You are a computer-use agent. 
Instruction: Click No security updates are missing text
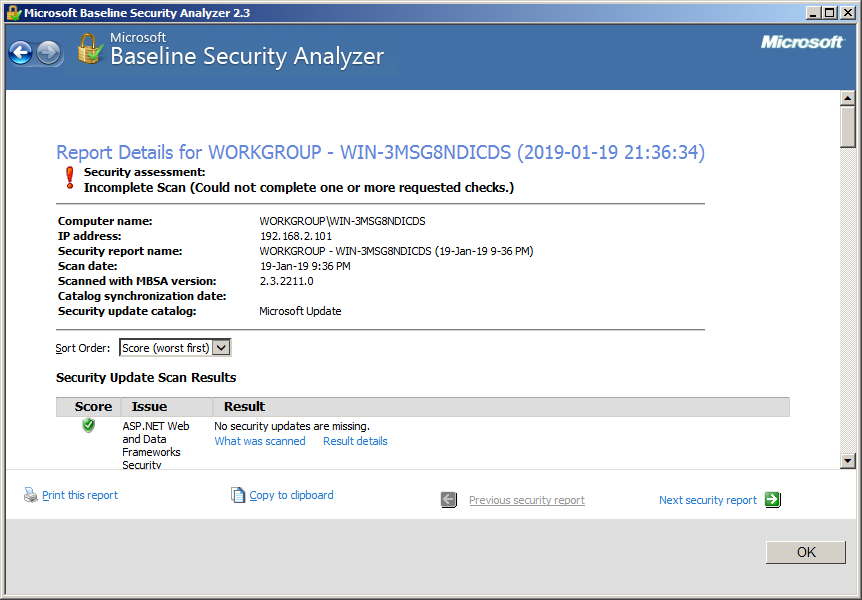point(292,426)
